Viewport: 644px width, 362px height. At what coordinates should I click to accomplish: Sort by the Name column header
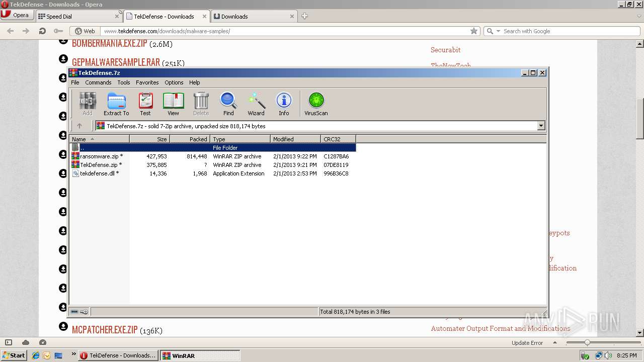(100, 139)
